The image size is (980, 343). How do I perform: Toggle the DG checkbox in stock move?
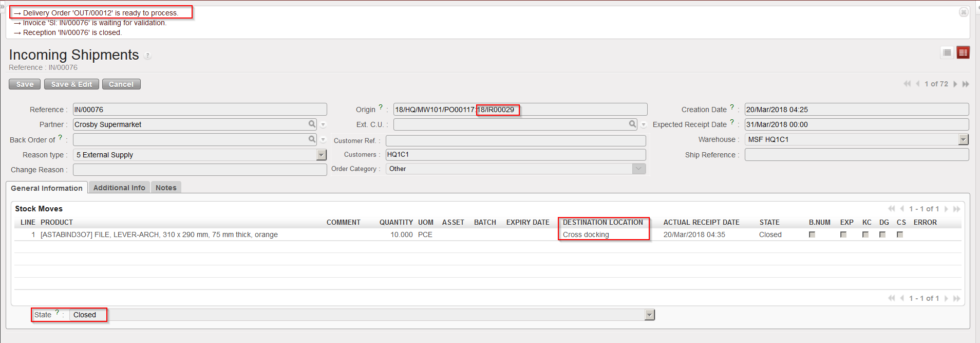point(882,234)
